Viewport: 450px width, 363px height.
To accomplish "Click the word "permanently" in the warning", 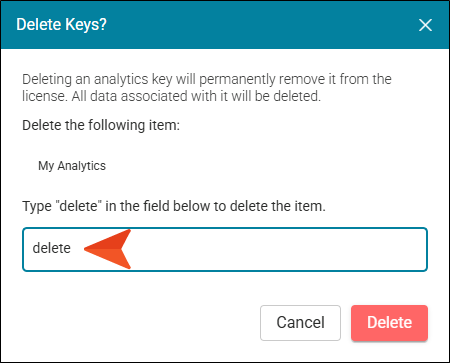I will 237,80.
